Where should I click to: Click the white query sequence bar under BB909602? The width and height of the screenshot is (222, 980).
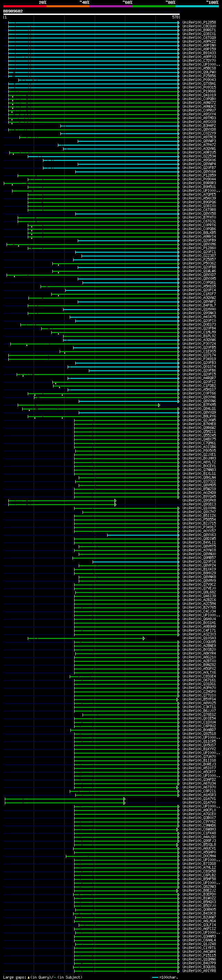[92, 14]
